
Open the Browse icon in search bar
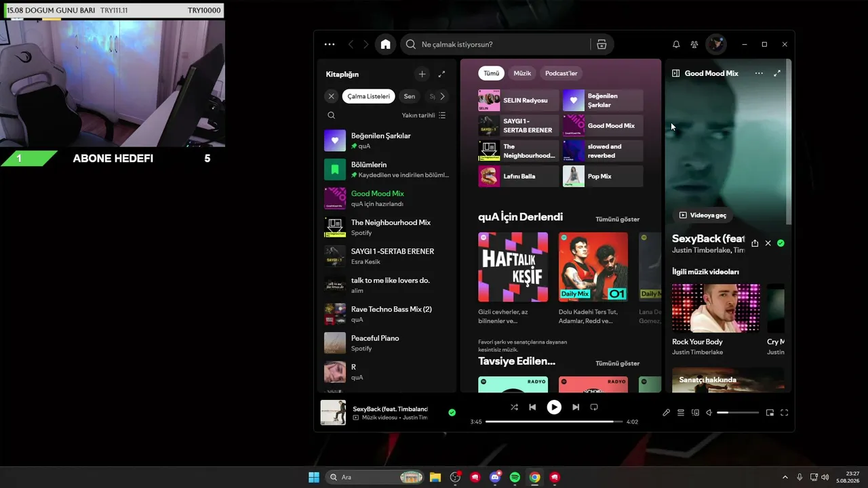coord(601,45)
